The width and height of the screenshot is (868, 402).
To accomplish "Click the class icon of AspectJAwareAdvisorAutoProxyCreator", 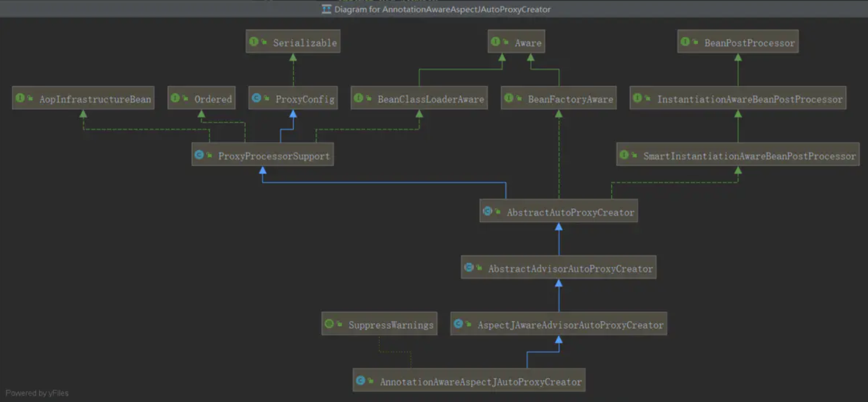I will tap(458, 323).
